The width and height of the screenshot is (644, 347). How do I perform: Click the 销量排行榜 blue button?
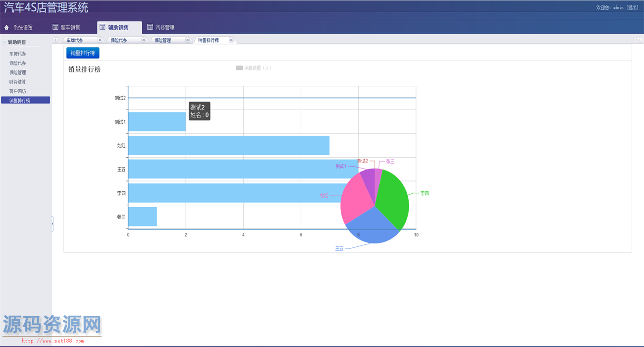[83, 53]
